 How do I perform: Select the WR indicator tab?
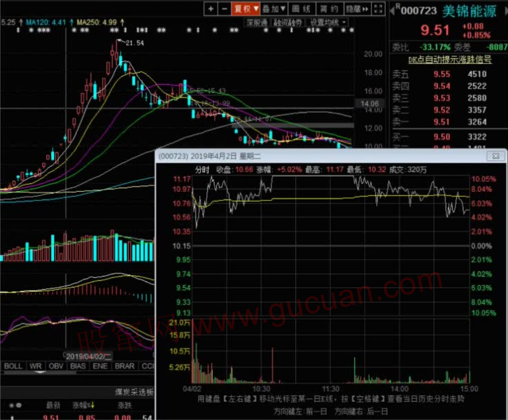(36, 366)
